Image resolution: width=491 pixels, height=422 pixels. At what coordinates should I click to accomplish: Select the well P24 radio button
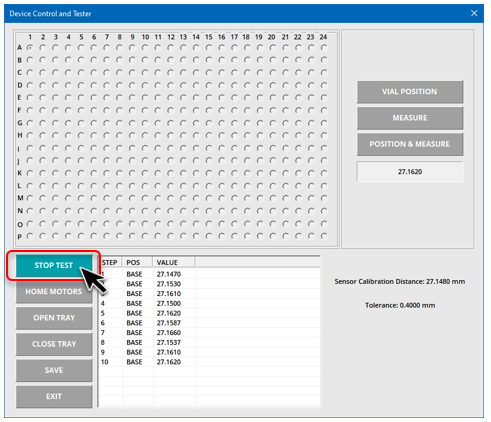[324, 236]
